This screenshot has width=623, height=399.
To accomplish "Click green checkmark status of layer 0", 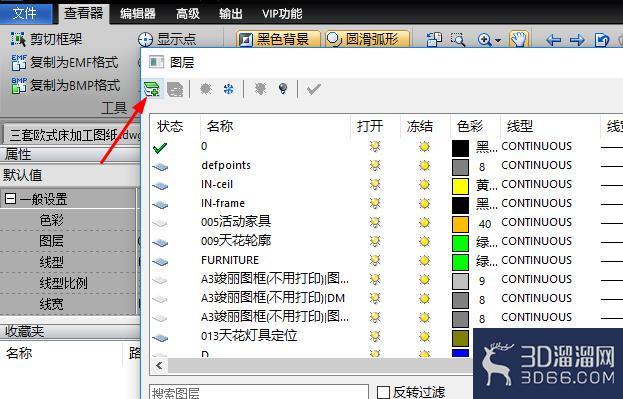I will click(x=160, y=148).
